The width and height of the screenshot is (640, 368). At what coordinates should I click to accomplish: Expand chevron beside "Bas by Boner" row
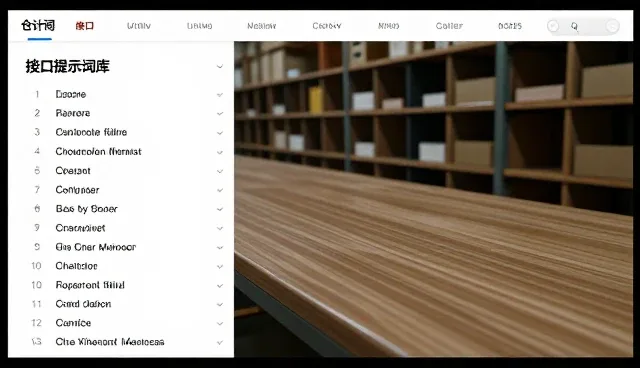(x=220, y=209)
